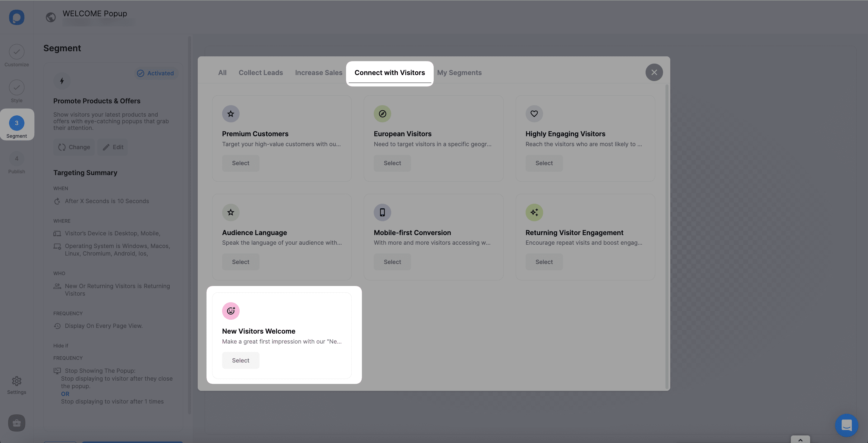Click the Display frequency history icon

coord(57,326)
